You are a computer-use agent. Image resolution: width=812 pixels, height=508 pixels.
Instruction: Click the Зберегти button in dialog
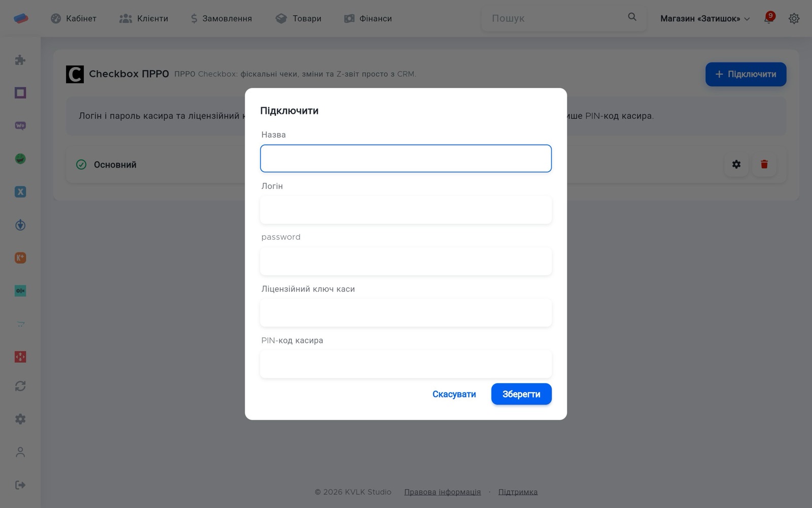click(x=521, y=394)
